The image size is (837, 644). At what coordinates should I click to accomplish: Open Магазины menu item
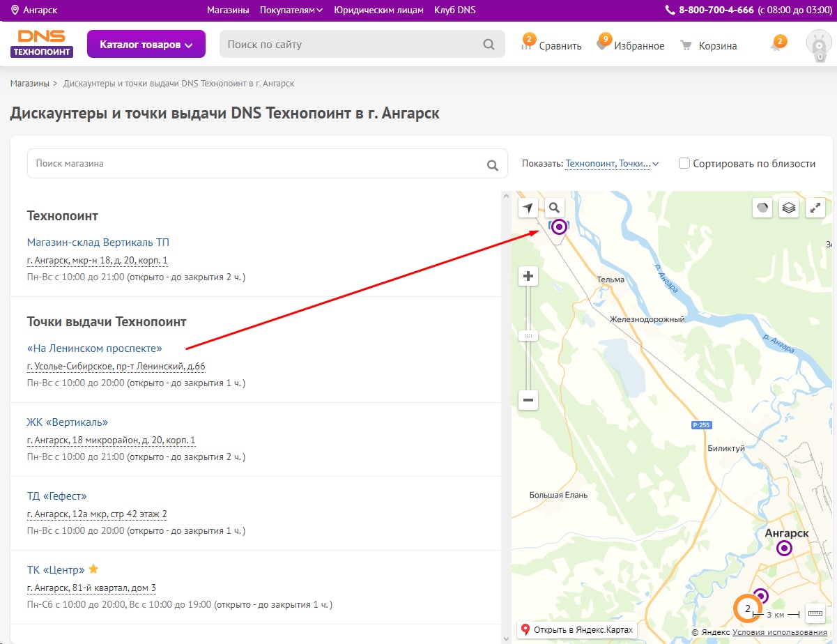(228, 10)
